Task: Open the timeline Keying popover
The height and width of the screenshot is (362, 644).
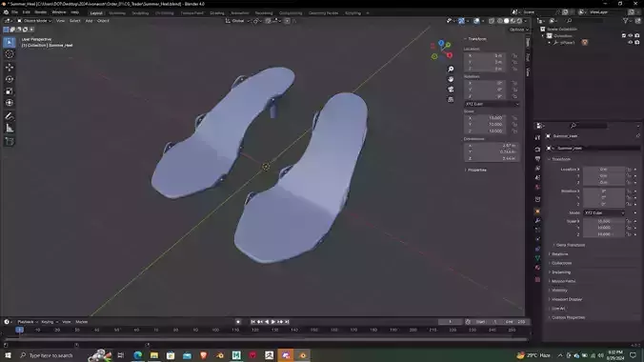Action: point(49,322)
